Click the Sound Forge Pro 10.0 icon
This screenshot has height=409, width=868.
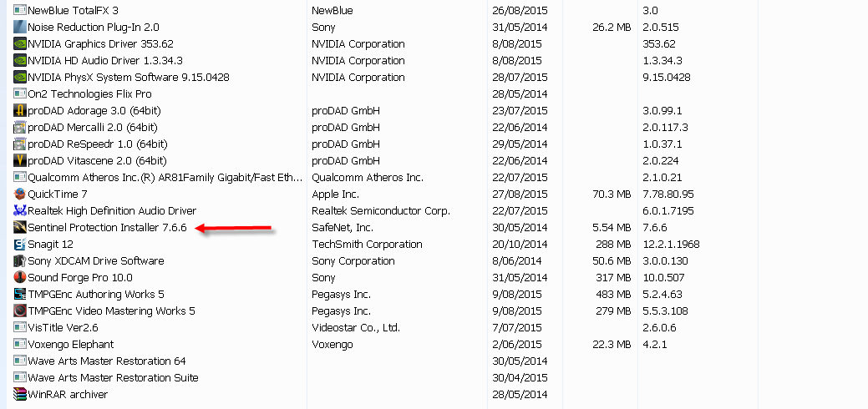[x=20, y=278]
